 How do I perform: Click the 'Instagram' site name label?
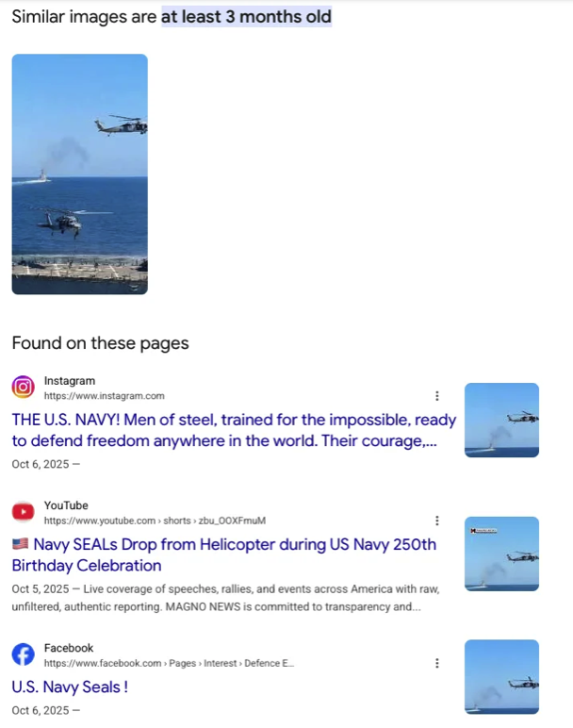(x=70, y=381)
